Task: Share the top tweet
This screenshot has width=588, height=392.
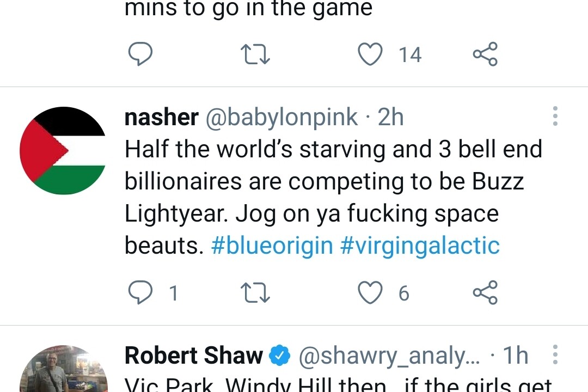Action: (485, 54)
